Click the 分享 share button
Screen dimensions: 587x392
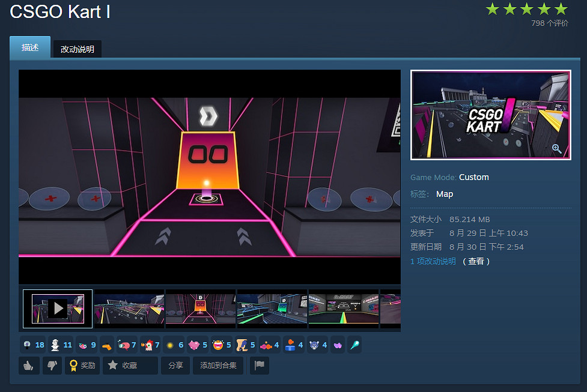(x=175, y=365)
